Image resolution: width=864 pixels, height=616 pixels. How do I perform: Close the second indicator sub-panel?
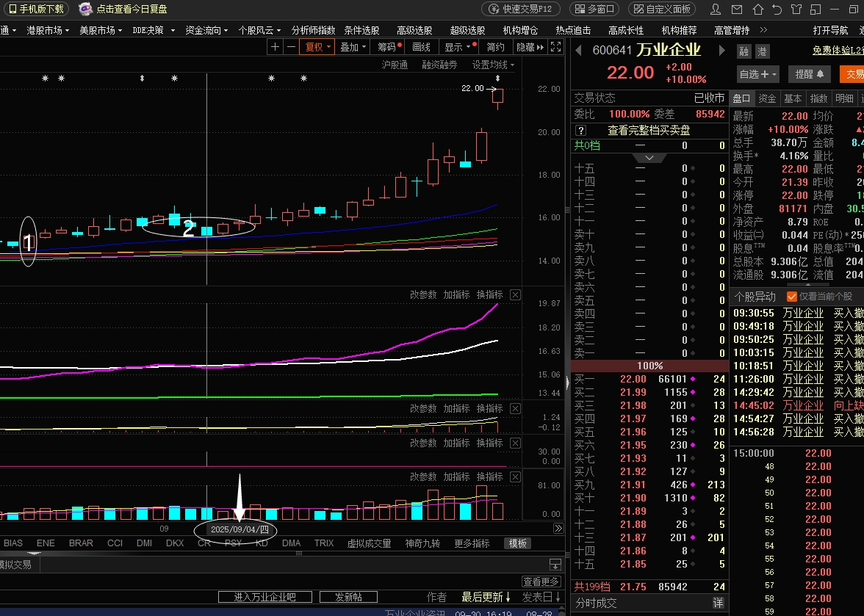pyautogui.click(x=515, y=408)
